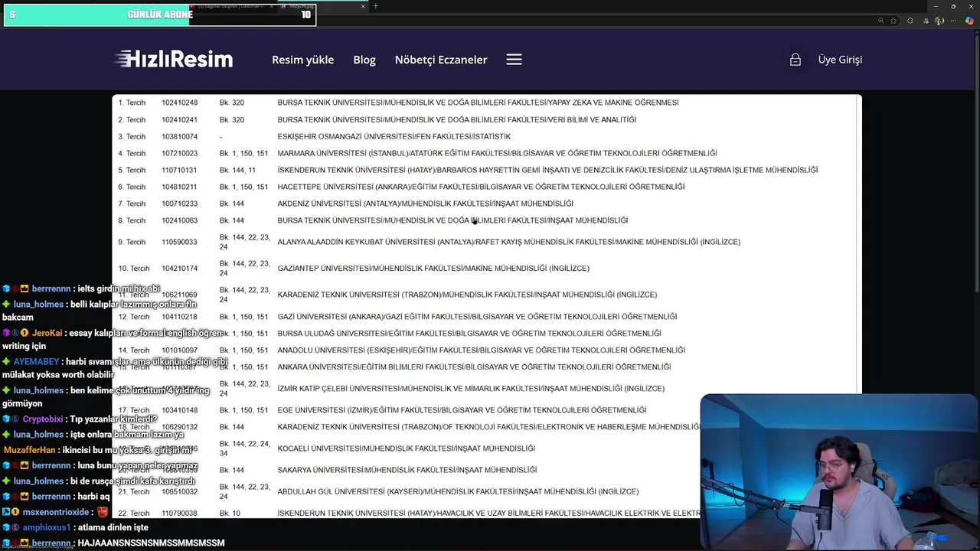
Task: Click İzmir Katip Çelebi Üniversitesi row
Action: 471,389
